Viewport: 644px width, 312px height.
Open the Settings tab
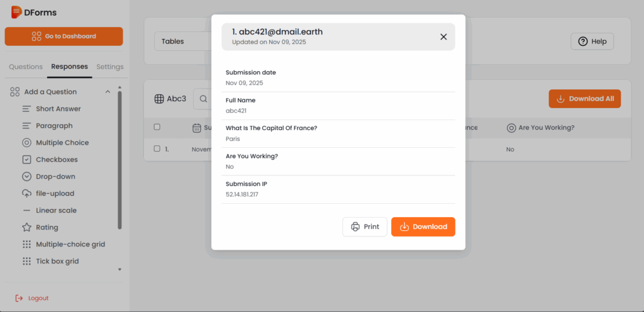coord(110,67)
